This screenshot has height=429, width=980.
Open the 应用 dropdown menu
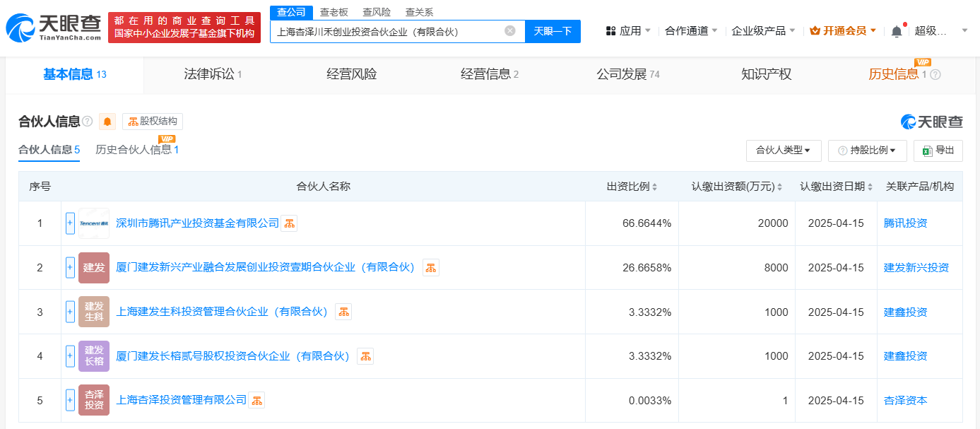pos(629,31)
